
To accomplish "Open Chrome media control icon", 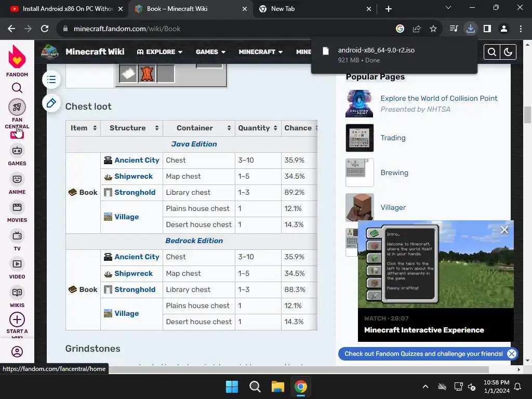I will coord(454,29).
